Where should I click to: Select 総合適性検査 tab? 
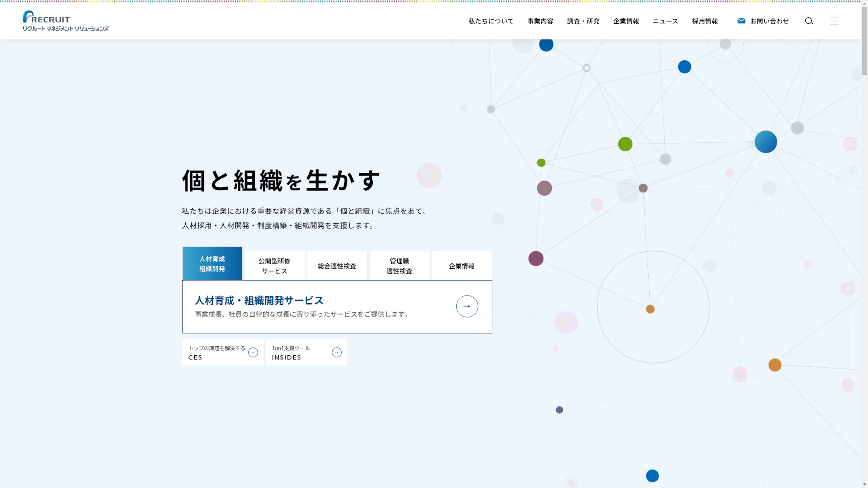click(337, 266)
